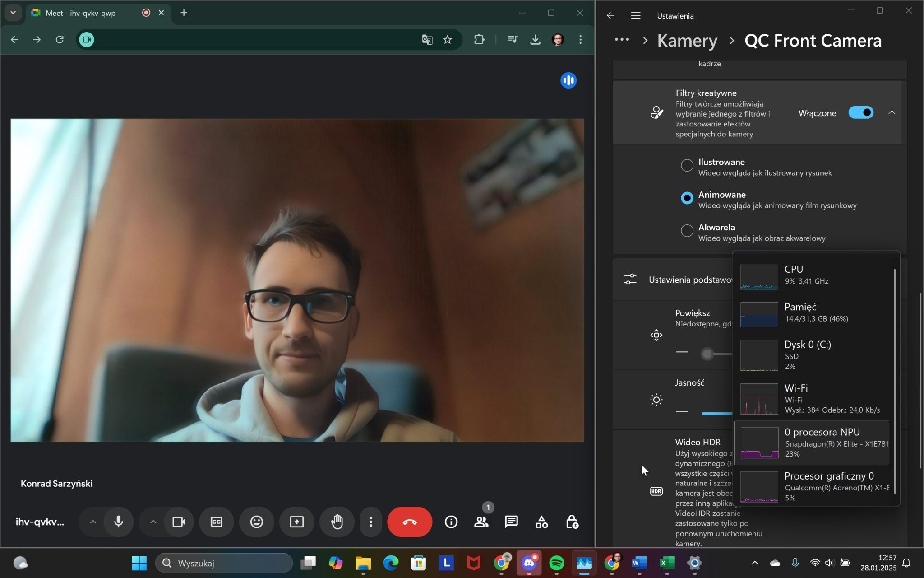The width and height of the screenshot is (924, 578).
Task: Go to Kamery breadcrumb link
Action: point(687,41)
